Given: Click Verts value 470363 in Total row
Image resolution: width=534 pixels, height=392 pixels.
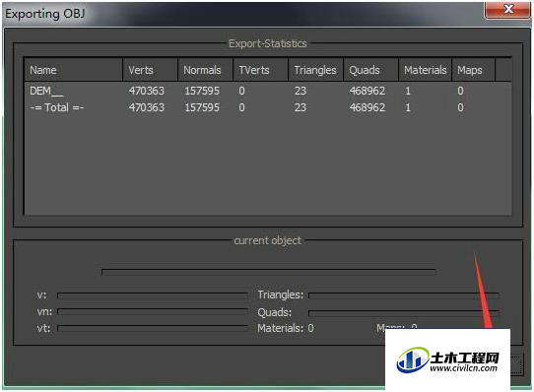Looking at the screenshot, I should pos(147,107).
